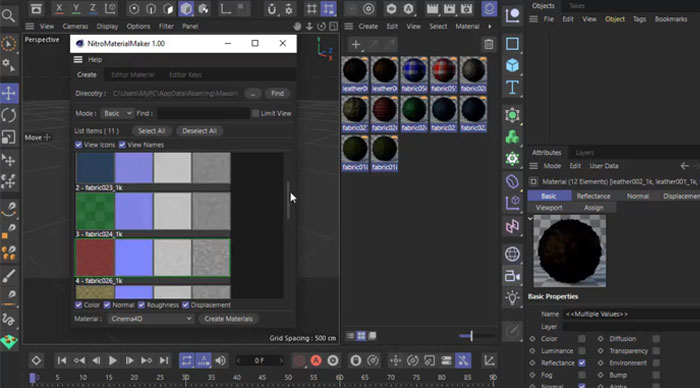
Task: Play the animation forward
Action: click(x=113, y=360)
